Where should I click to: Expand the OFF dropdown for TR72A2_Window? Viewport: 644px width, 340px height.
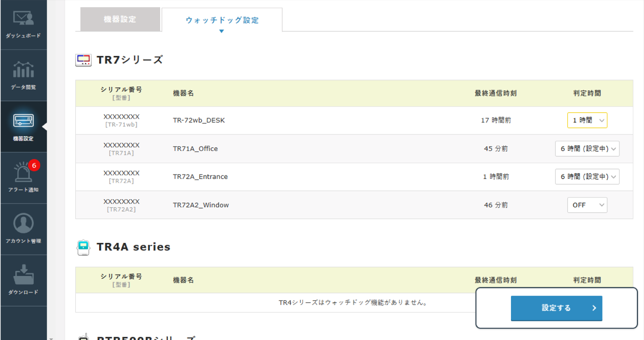[x=587, y=205]
